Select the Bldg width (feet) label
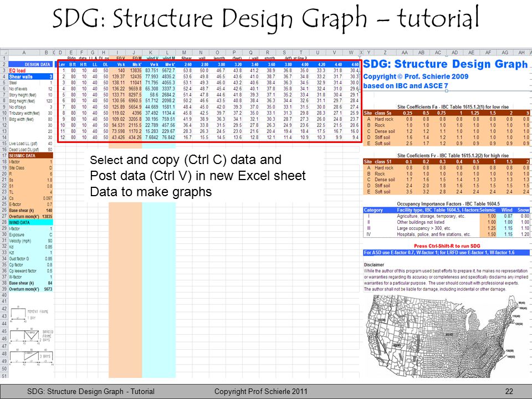 22,119
